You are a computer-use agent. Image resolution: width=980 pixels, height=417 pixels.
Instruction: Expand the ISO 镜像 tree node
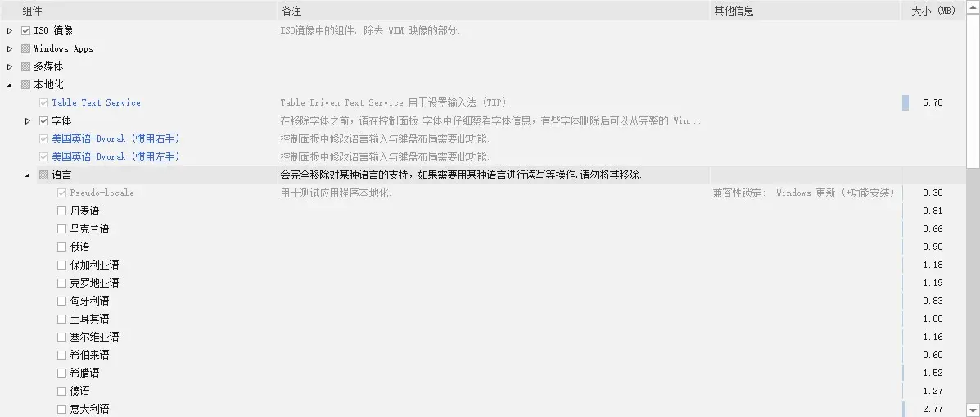(9, 30)
